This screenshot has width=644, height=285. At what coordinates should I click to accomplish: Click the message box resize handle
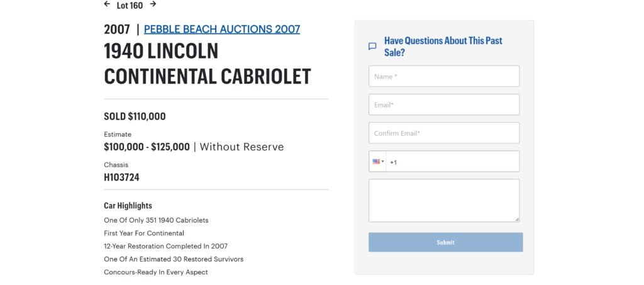pyautogui.click(x=517, y=219)
